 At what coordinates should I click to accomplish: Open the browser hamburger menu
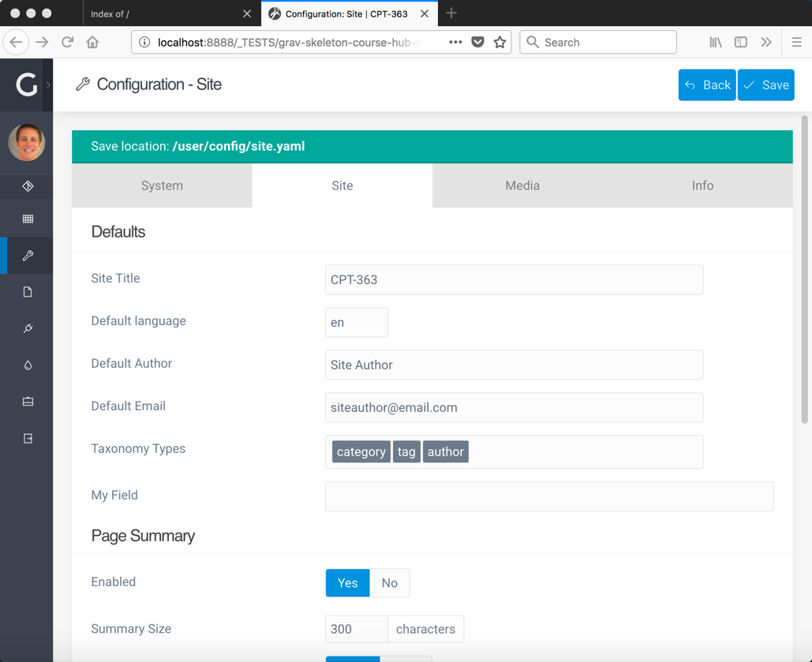(797, 42)
